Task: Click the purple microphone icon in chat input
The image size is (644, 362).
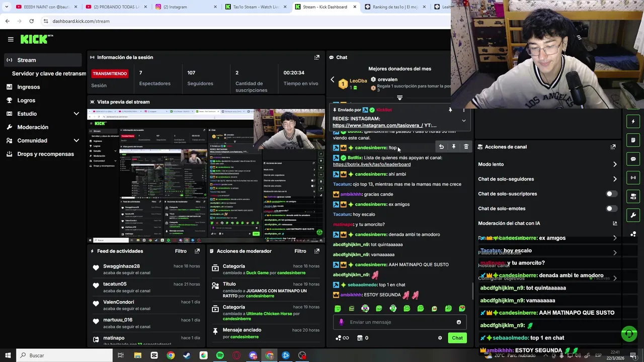Action: coord(342,322)
